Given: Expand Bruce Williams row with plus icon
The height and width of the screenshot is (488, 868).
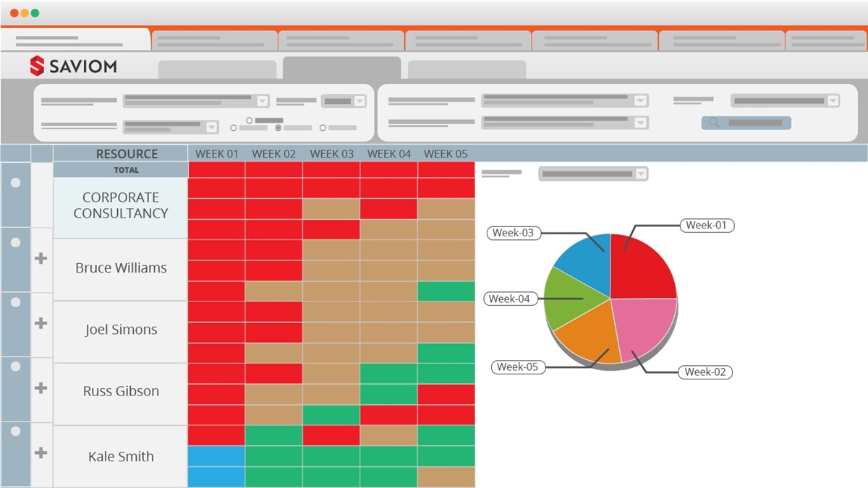Looking at the screenshot, I should [41, 258].
